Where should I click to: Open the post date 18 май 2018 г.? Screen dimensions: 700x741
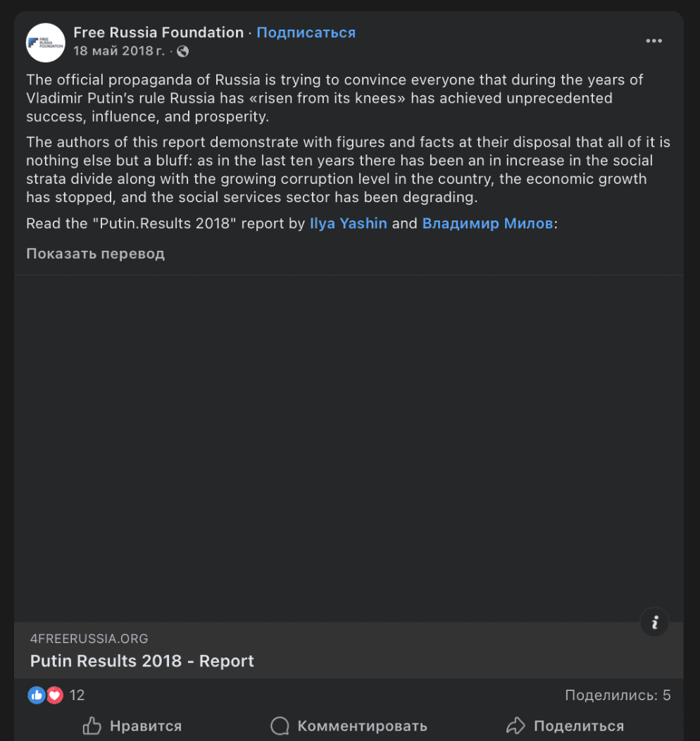tap(120, 51)
